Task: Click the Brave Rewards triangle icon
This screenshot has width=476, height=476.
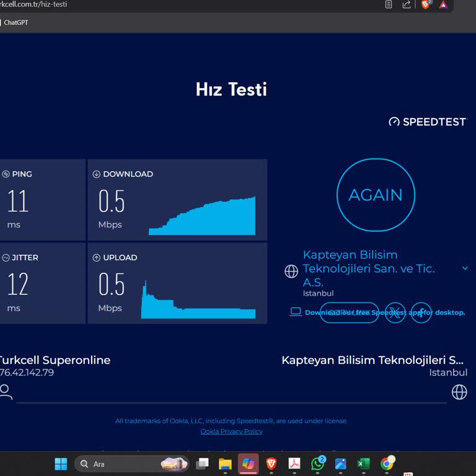Action: [443, 4]
